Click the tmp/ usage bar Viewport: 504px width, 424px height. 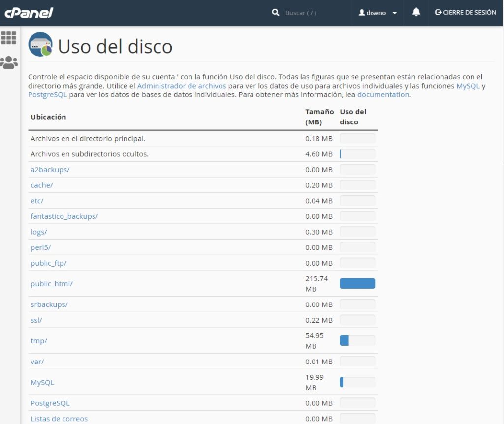click(x=357, y=341)
